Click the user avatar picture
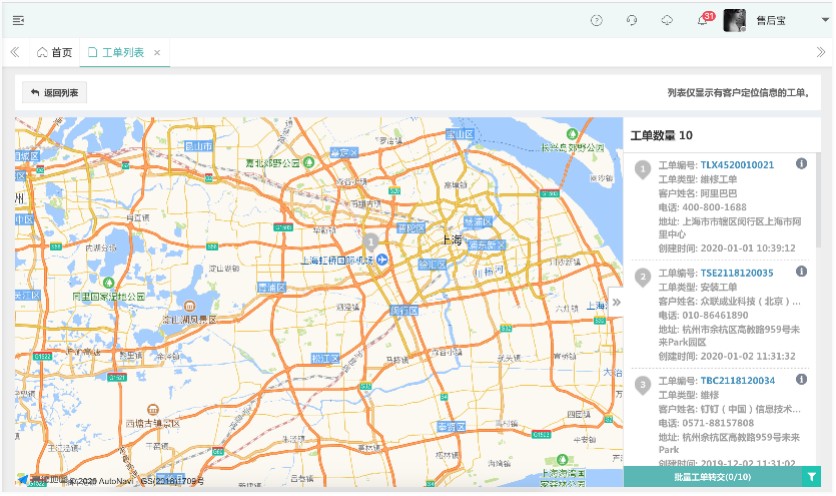 coord(734,20)
